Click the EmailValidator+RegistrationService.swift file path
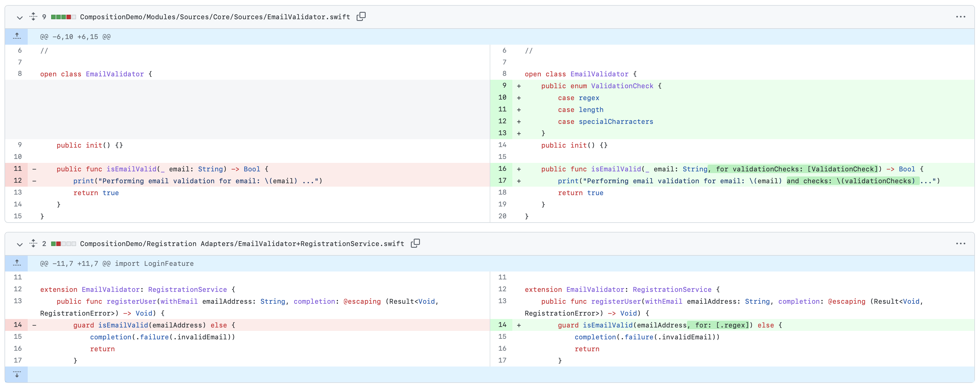Image resolution: width=980 pixels, height=388 pixels. [x=242, y=244]
